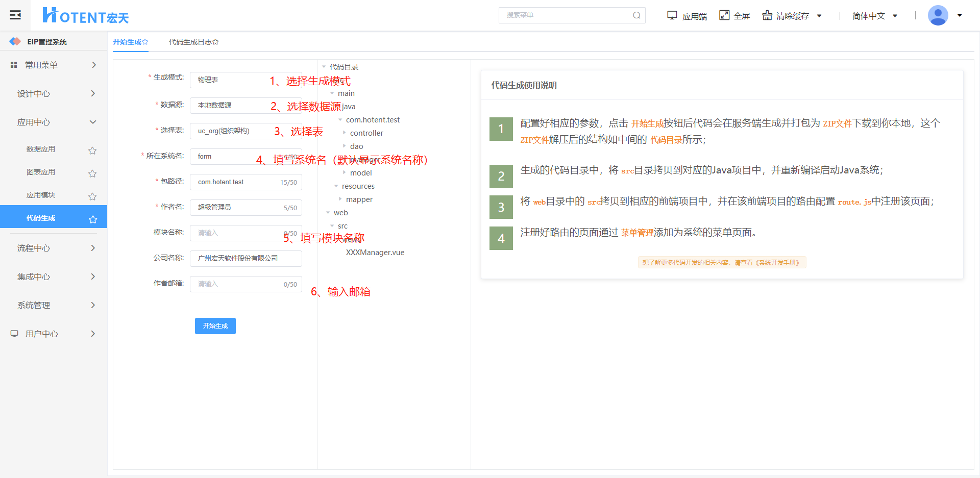
Task: Click the 开始生成 button
Action: pos(215,326)
